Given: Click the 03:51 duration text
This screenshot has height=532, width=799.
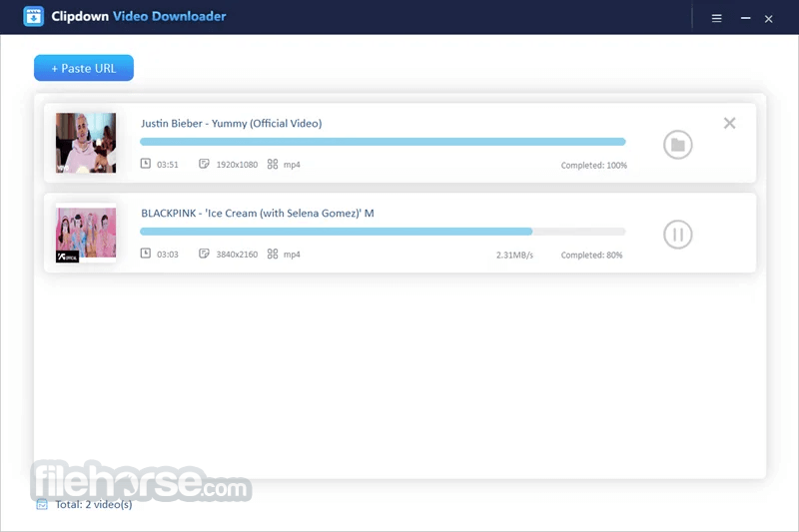Looking at the screenshot, I should coord(168,165).
